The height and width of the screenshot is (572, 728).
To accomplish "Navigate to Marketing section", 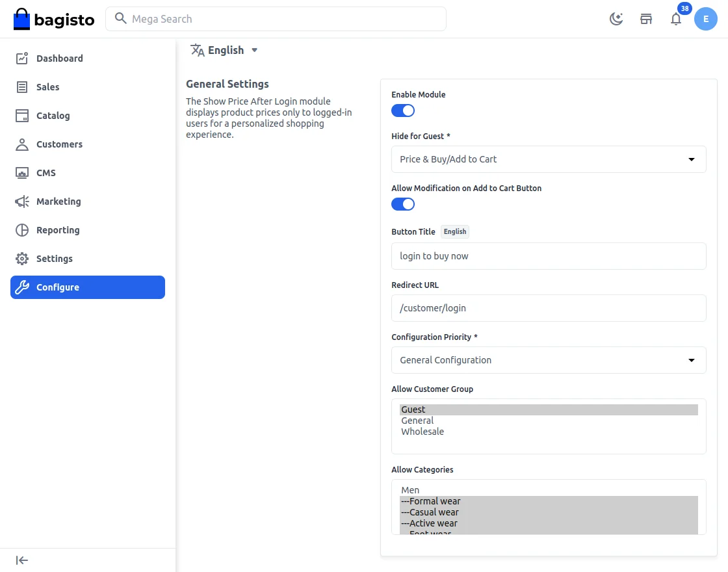I will click(x=58, y=201).
